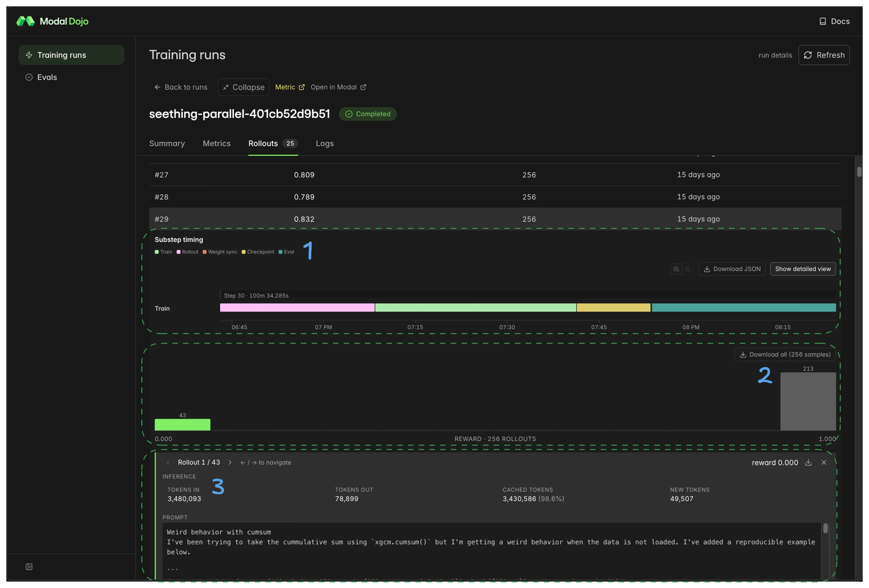
Task: Toggle Checkpoint legend item
Action: point(258,252)
